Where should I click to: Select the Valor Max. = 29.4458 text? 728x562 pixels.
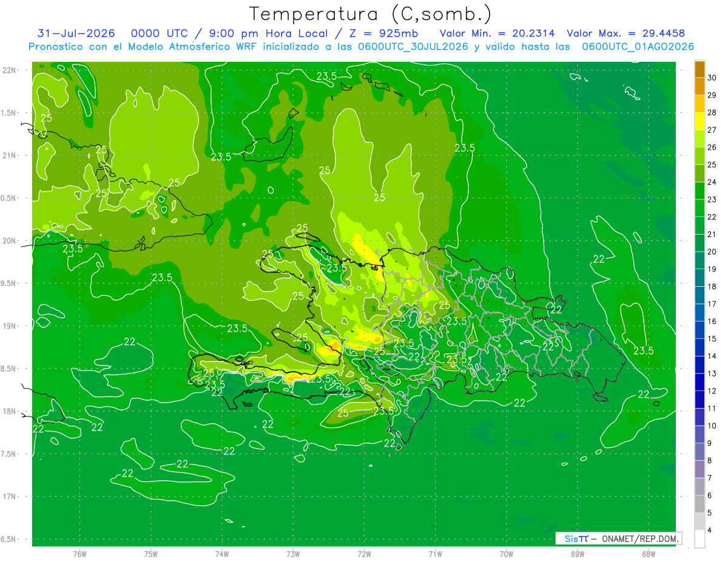[625, 33]
